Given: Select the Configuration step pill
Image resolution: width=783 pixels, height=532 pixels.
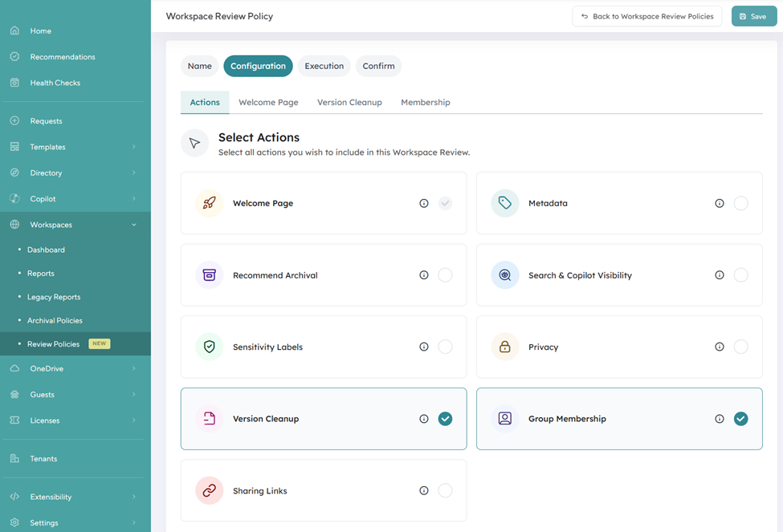Looking at the screenshot, I should (258, 66).
